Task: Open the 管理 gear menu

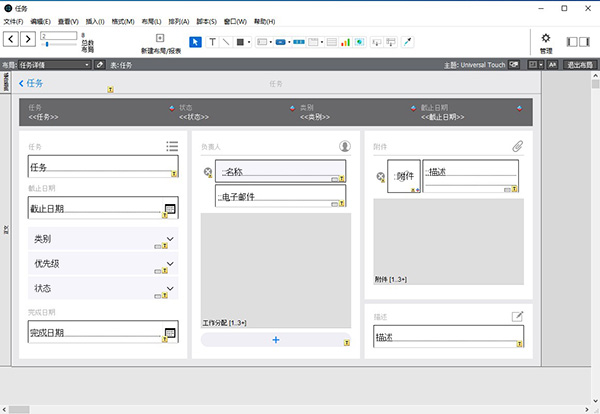Action: (546, 42)
